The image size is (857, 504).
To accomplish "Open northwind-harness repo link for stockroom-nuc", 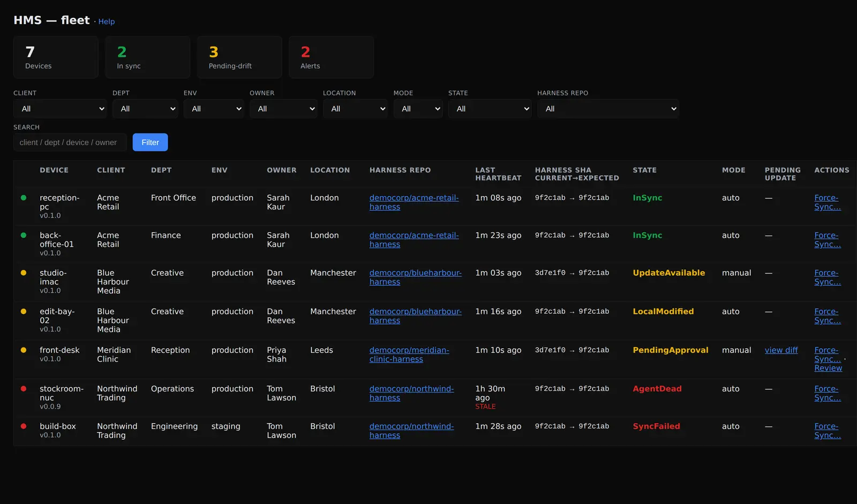I will [x=411, y=393].
